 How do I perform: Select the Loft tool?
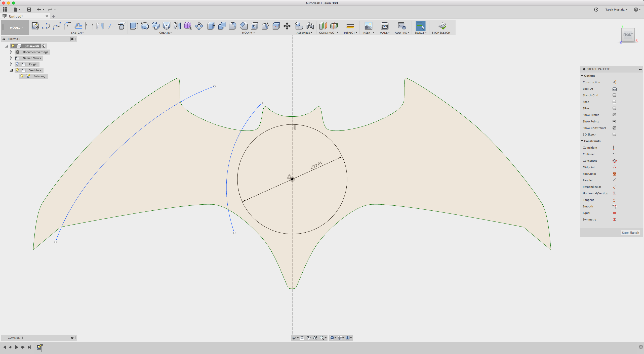[166, 26]
